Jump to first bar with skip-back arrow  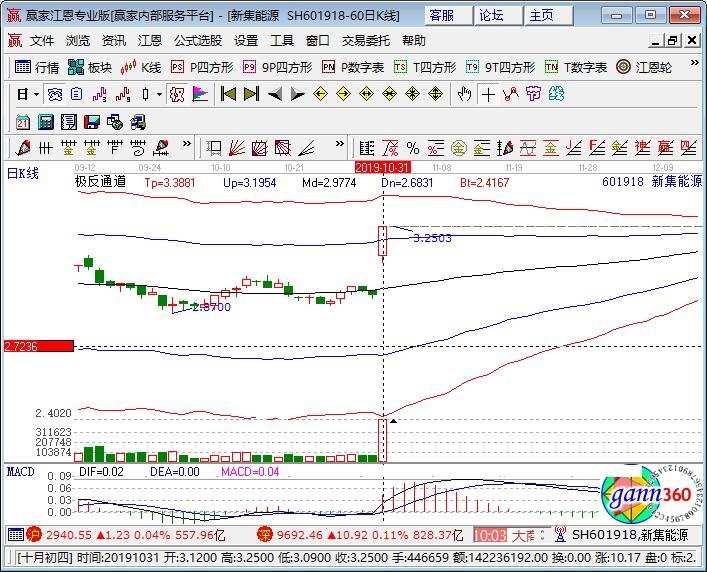(x=228, y=94)
